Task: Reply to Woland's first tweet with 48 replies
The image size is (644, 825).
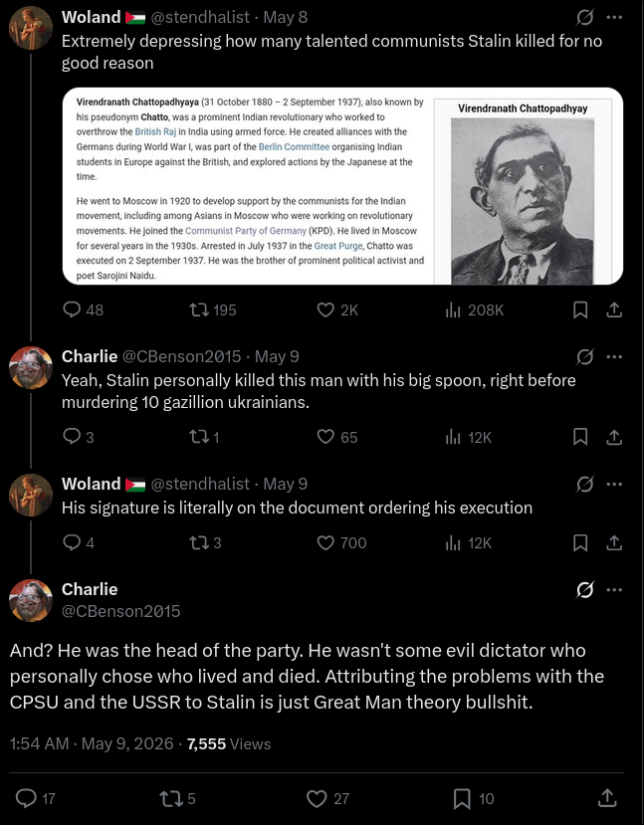Action: (x=83, y=309)
